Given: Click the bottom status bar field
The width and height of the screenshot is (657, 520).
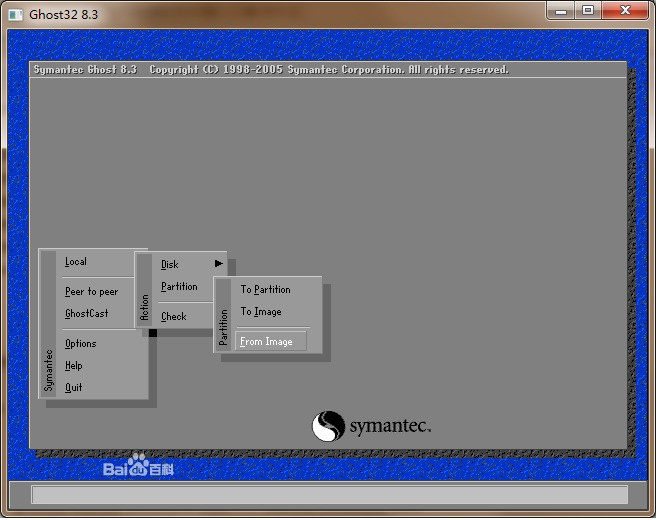Looking at the screenshot, I should pyautogui.click(x=329, y=495).
